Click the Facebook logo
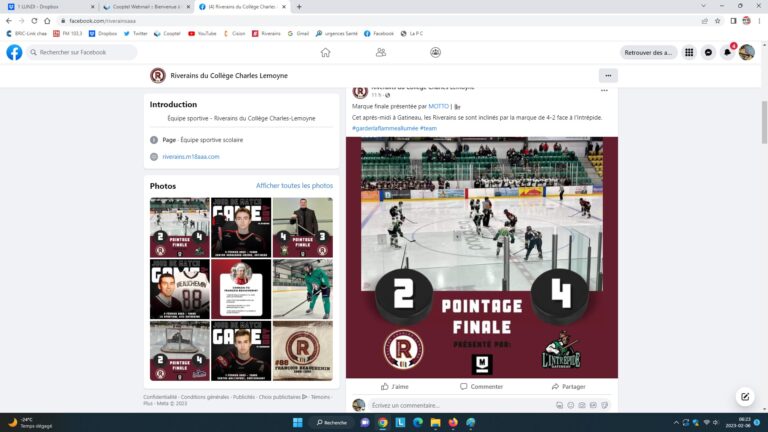The height and width of the screenshot is (432, 768). coord(14,52)
